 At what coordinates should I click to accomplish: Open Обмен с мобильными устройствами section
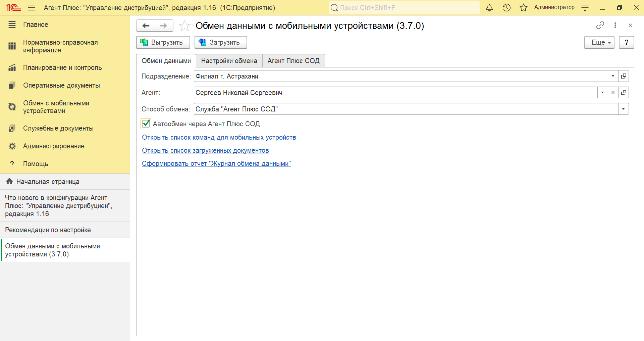point(65,107)
